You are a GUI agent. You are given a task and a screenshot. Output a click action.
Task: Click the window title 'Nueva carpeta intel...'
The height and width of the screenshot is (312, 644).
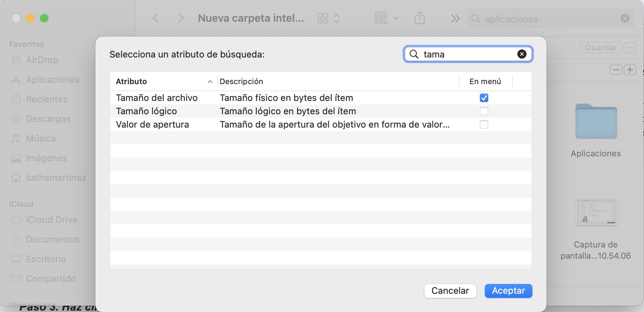pos(251,18)
